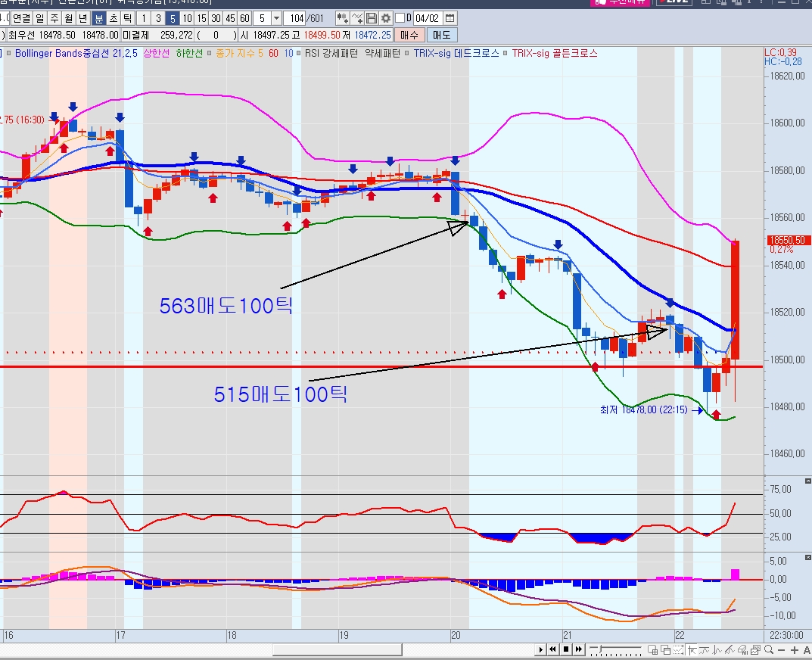812x660 pixels.
Task: Select the 연결 (continuous) chart button
Action: (x=22, y=19)
